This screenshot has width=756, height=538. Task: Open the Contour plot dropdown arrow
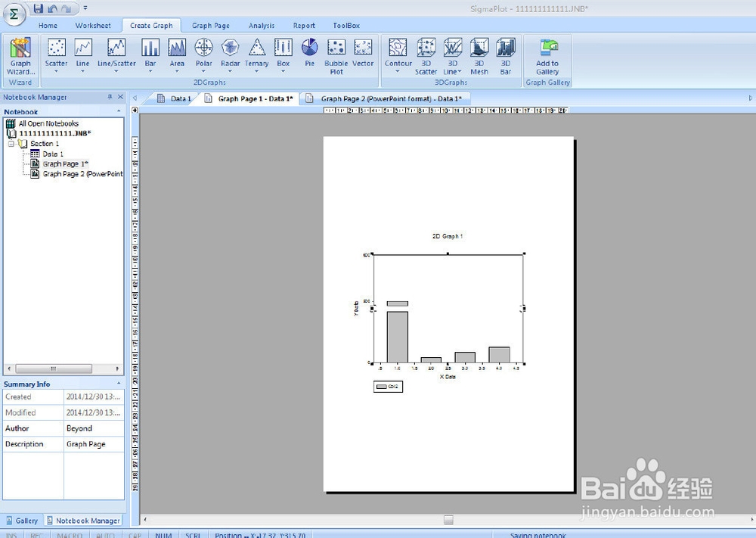tap(398, 71)
